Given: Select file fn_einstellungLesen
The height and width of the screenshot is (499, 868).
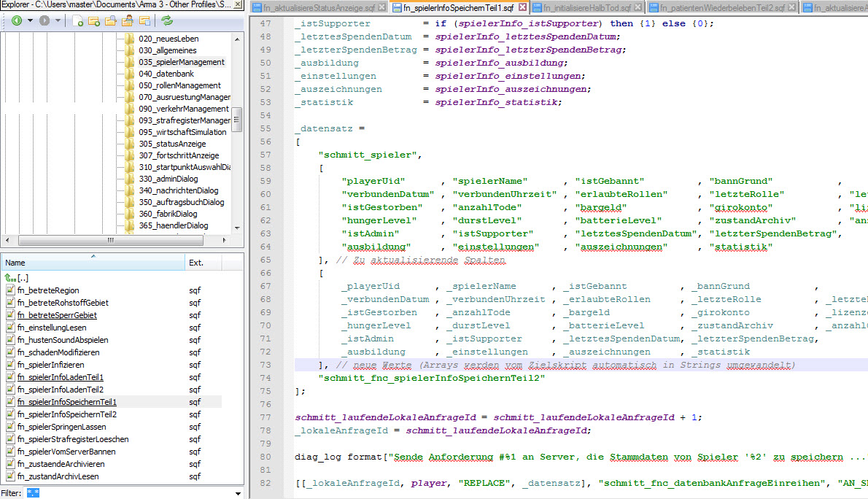Looking at the screenshot, I should 52,328.
